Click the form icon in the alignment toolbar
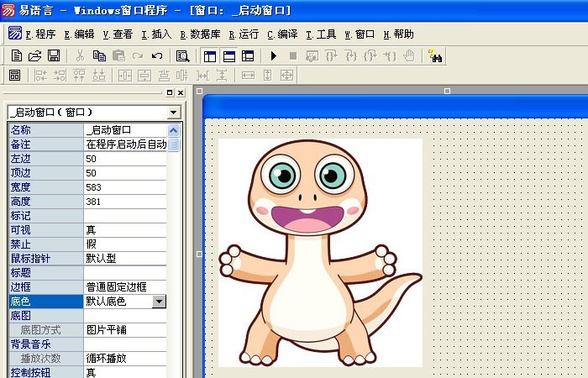The image size is (588, 378). pyautogui.click(x=14, y=76)
